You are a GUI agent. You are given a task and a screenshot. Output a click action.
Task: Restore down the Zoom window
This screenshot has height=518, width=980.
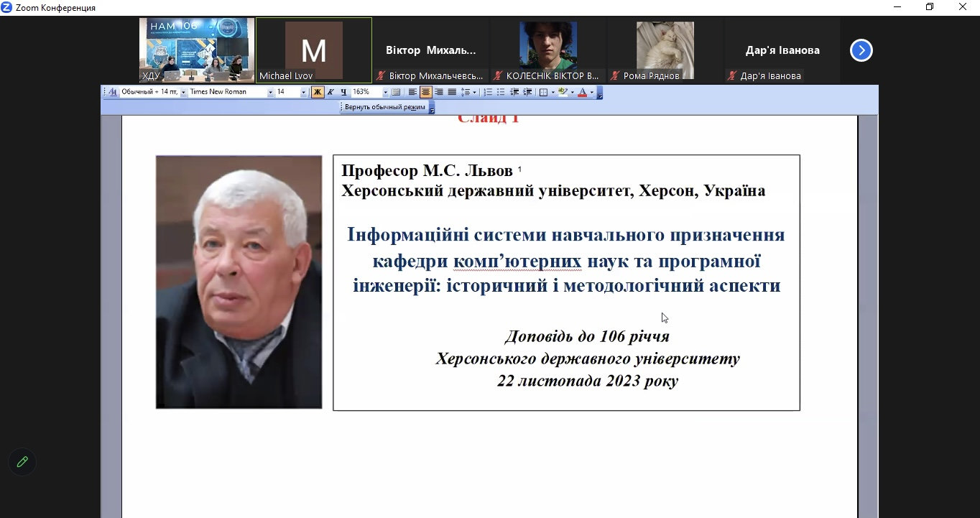pyautogui.click(x=930, y=7)
